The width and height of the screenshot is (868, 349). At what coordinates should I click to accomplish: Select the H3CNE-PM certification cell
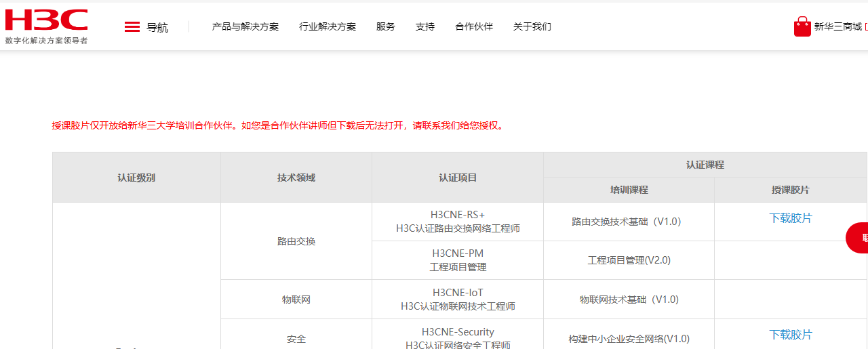[x=458, y=260]
